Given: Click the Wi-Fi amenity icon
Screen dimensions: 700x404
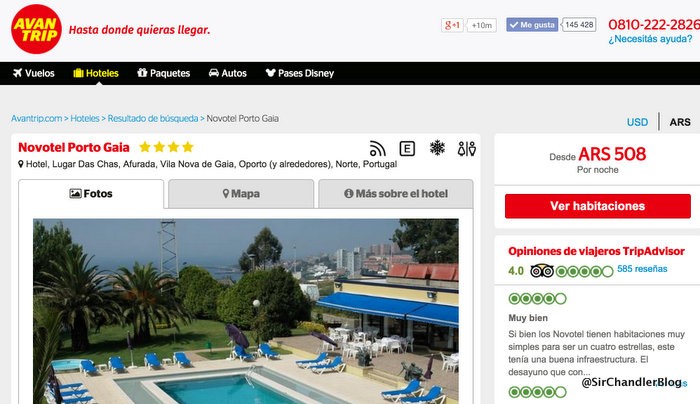Looking at the screenshot, I should point(377,149).
